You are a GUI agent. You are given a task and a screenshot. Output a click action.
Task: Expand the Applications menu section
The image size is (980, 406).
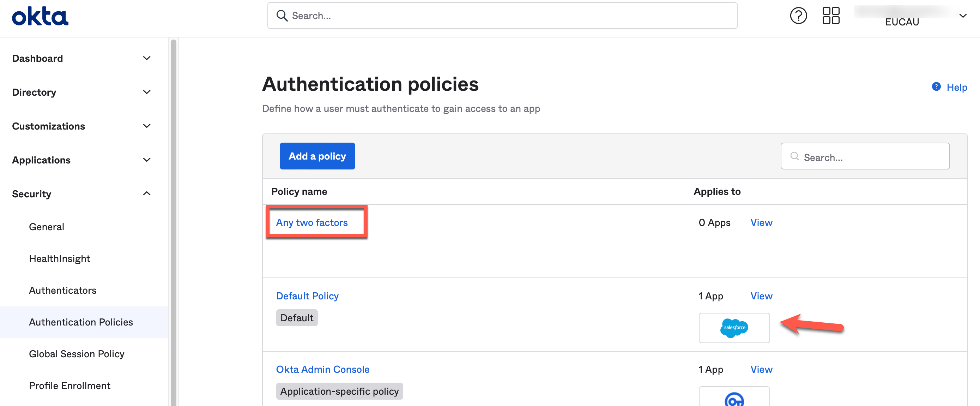(x=146, y=160)
